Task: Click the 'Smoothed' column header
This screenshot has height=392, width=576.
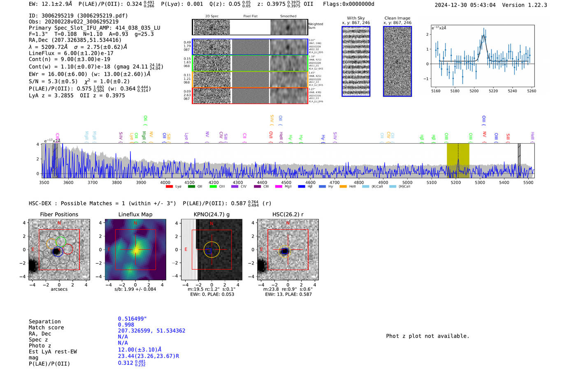Action: click(288, 16)
